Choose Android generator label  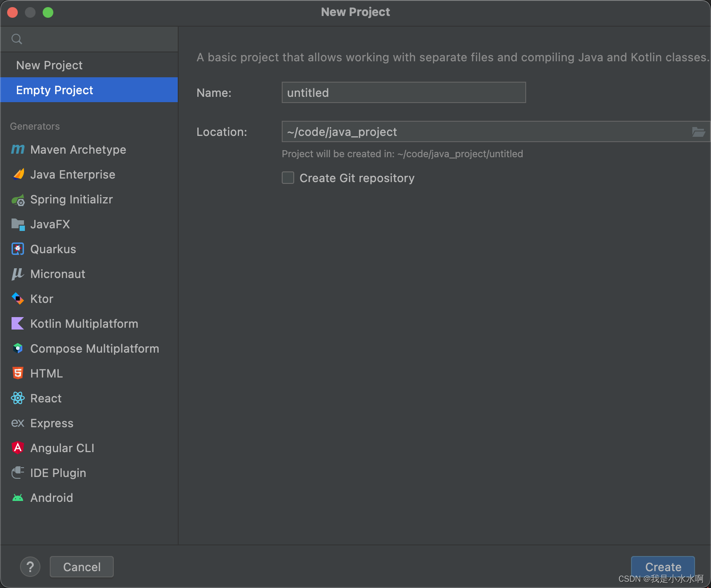coord(52,498)
